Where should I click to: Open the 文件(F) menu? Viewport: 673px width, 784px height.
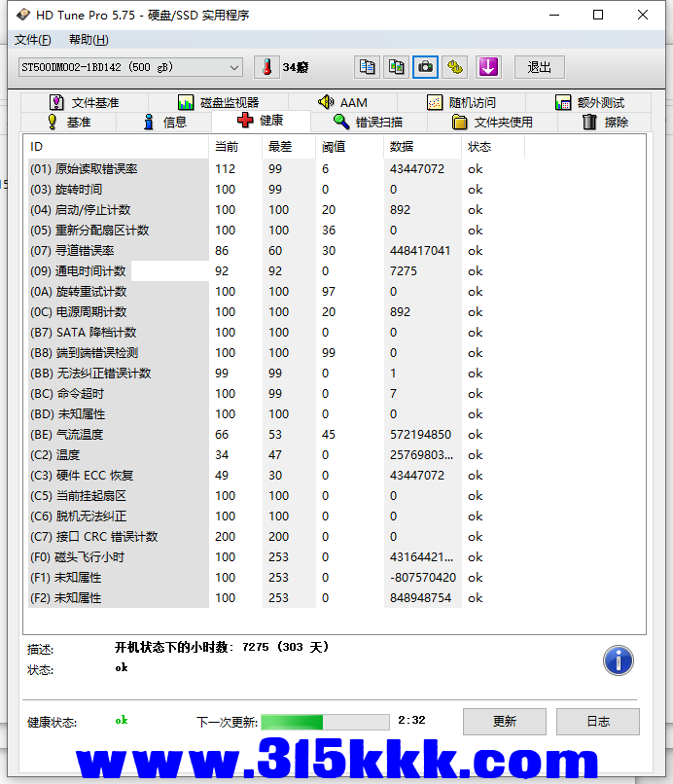pos(33,40)
